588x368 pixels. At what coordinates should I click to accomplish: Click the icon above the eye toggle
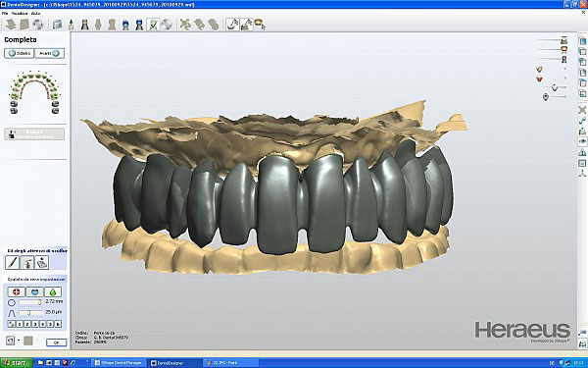pos(582,131)
